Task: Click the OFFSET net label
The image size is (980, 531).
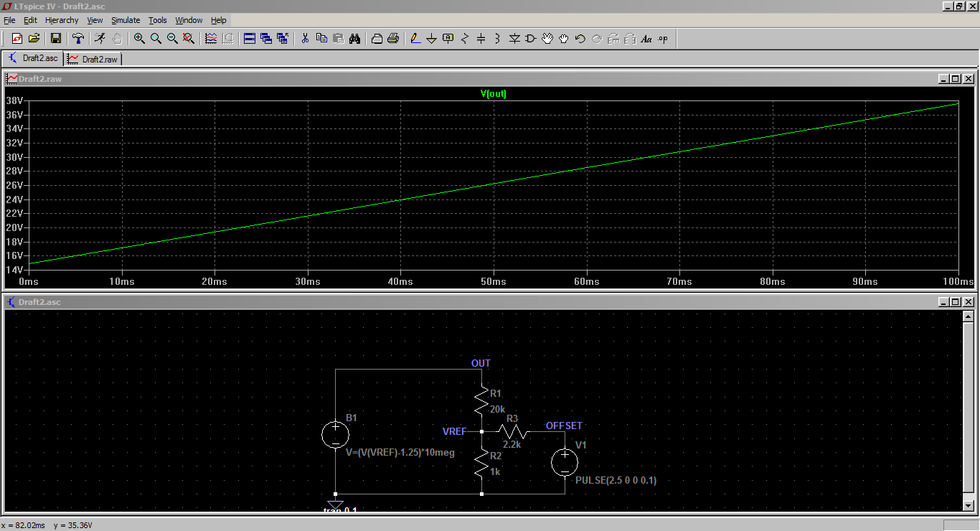Action: tap(565, 426)
